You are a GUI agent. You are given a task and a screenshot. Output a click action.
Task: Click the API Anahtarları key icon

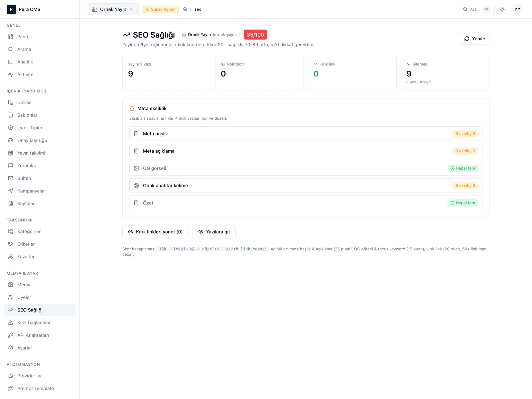[x=11, y=335]
